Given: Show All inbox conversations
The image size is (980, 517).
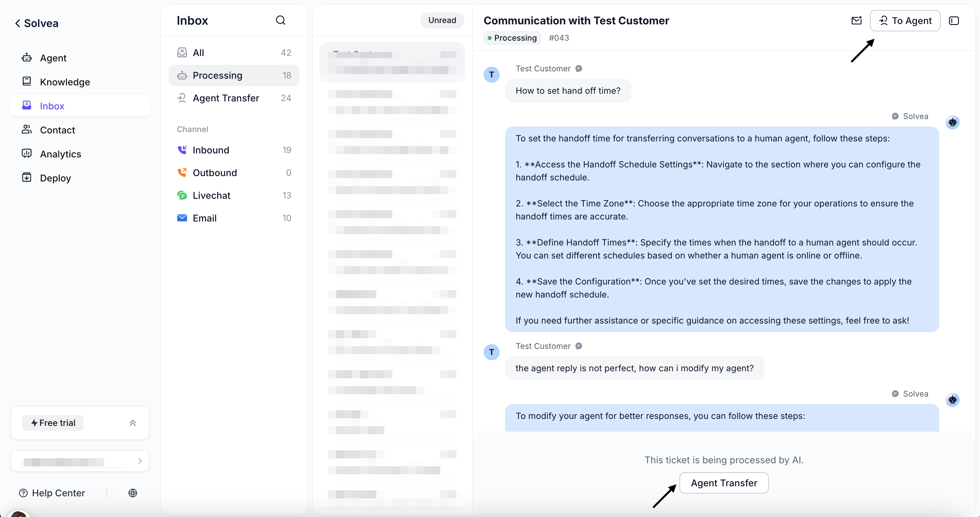Looking at the screenshot, I should pos(198,52).
